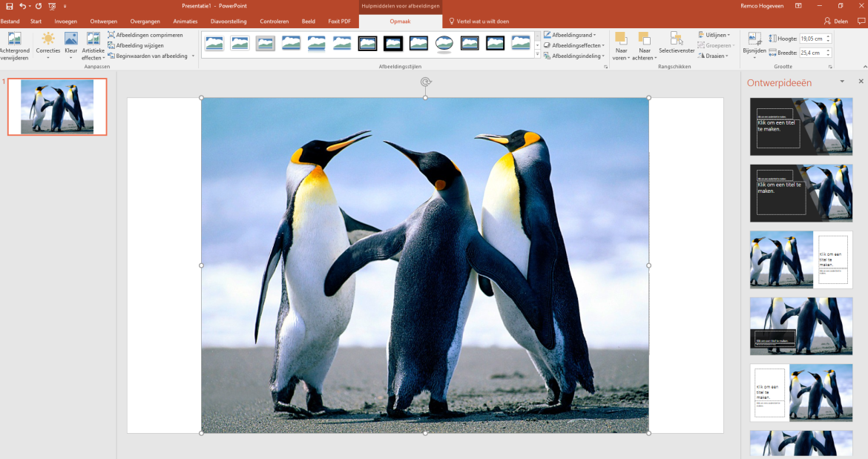Image resolution: width=868 pixels, height=459 pixels.
Task: Click the Hoogte input field
Action: (812, 39)
